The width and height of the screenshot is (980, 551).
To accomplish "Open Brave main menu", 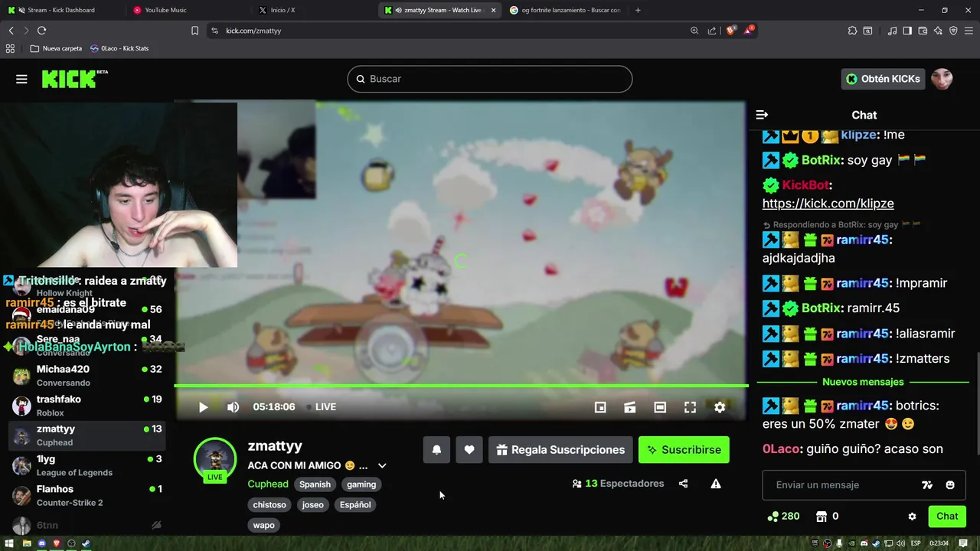I will [x=969, y=31].
